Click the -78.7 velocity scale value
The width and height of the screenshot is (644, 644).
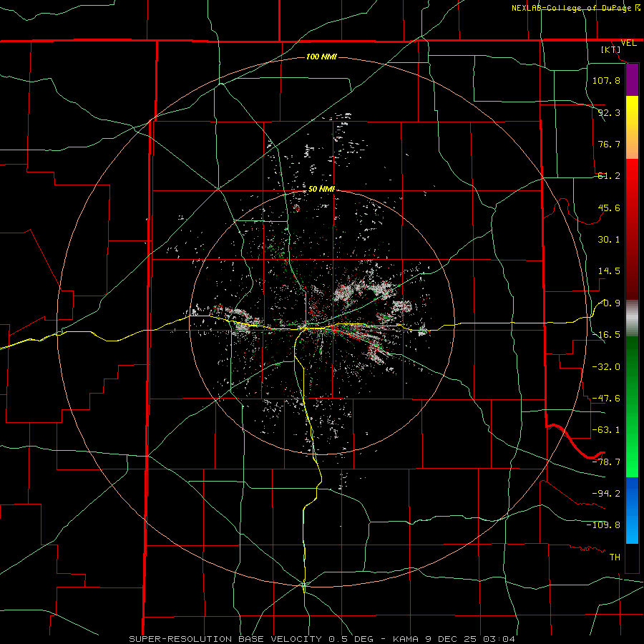[606, 462]
